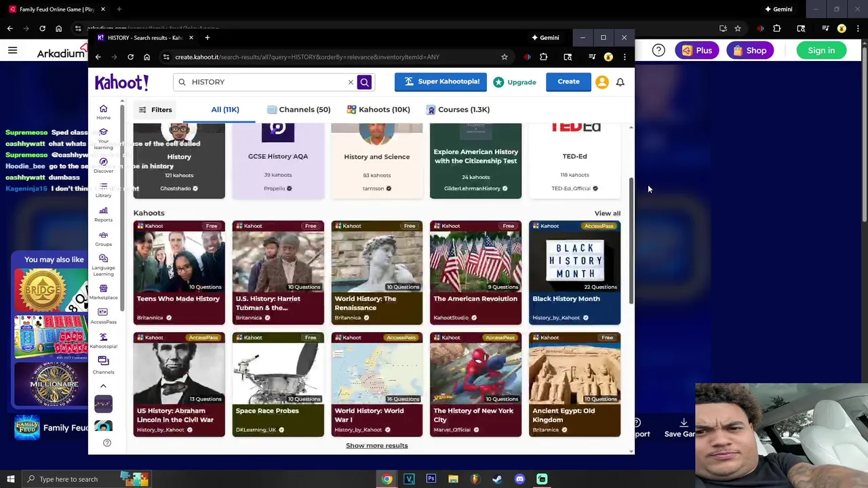The height and width of the screenshot is (488, 868).
Task: Go to home page in Kahoot window
Action: pyautogui.click(x=146, y=57)
